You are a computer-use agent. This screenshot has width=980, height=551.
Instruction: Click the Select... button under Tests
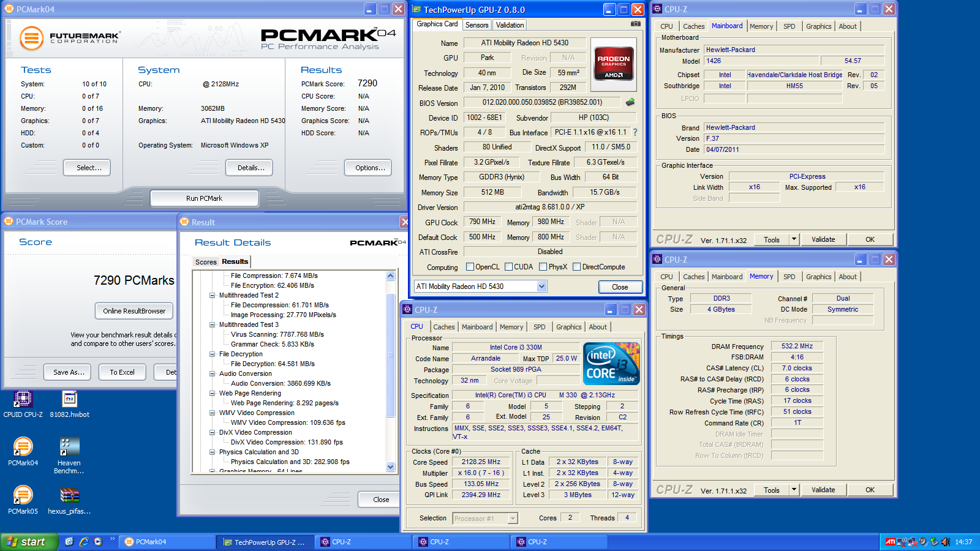pos(87,168)
